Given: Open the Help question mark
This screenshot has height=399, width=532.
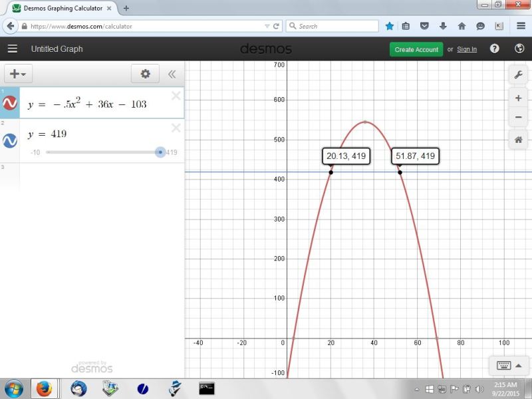Looking at the screenshot, I should point(494,49).
